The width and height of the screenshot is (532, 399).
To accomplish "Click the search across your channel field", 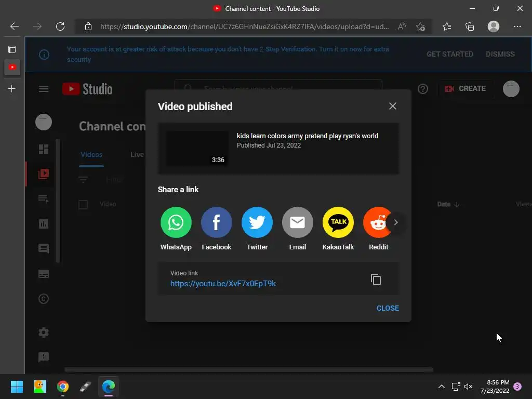I will 278,88.
